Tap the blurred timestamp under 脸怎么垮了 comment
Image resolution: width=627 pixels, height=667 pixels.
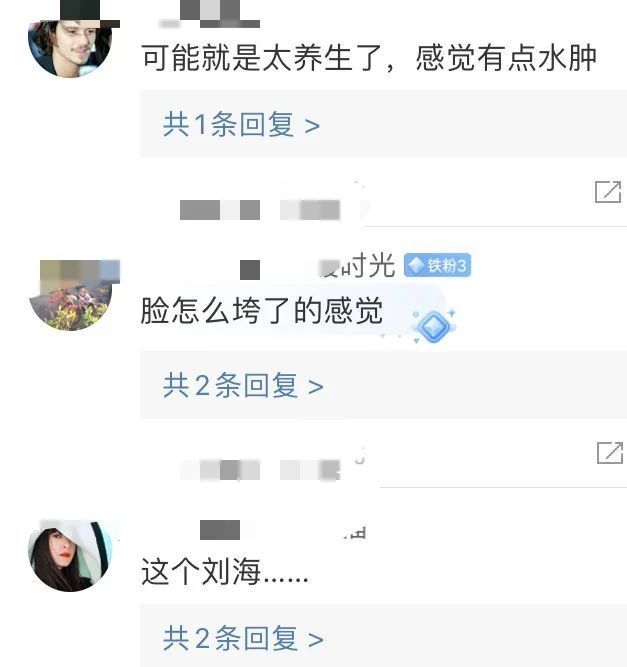coord(260,470)
